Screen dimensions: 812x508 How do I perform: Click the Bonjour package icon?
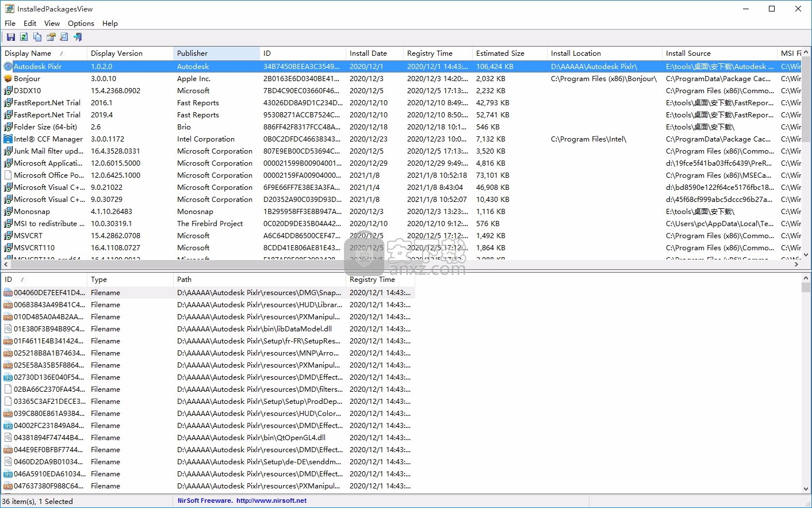coord(8,79)
